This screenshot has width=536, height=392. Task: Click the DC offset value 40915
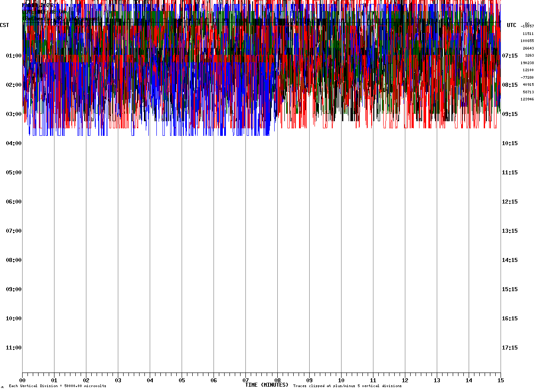[x=528, y=85]
